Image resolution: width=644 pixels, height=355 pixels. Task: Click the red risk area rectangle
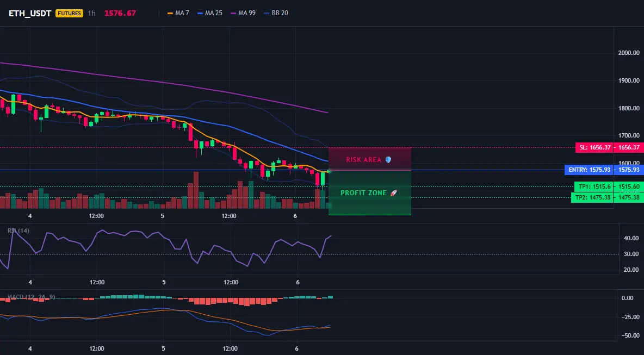pos(370,159)
